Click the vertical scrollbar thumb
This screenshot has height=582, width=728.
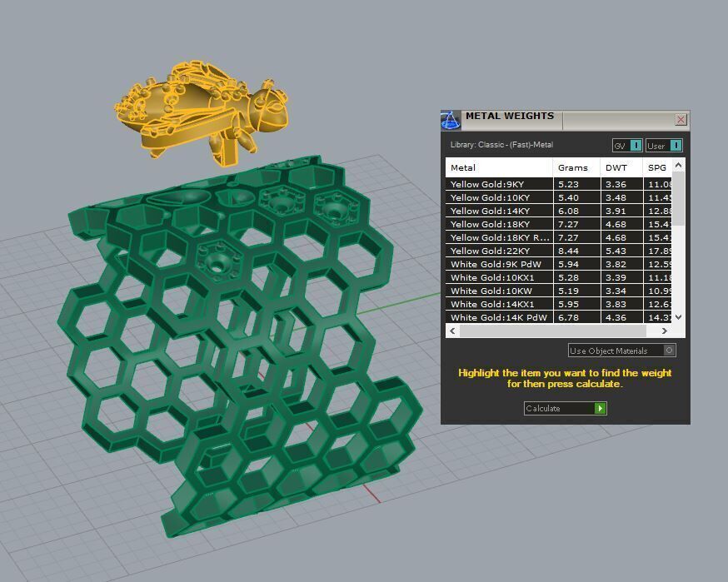pyautogui.click(x=678, y=199)
